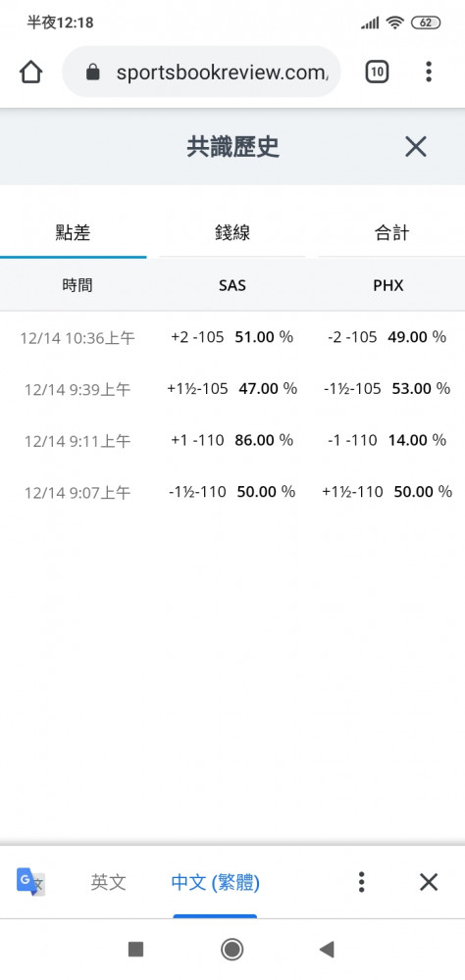The width and height of the screenshot is (465, 980).
Task: Tap the padlock site security icon
Action: tap(92, 73)
